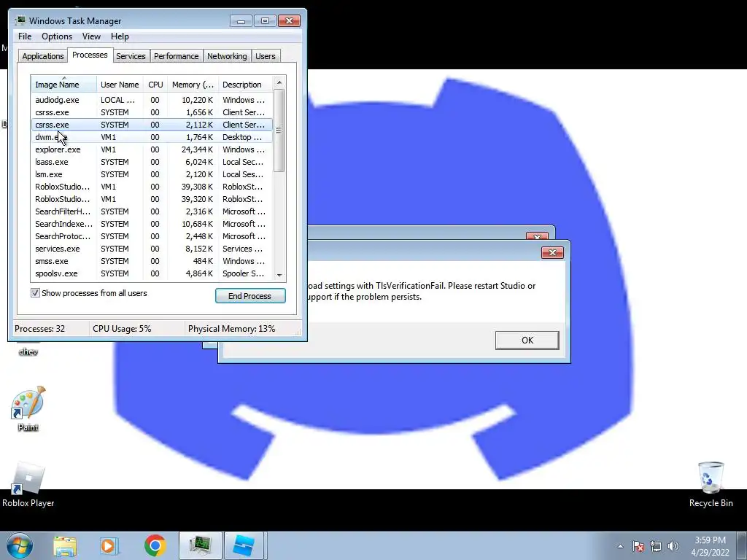This screenshot has width=747, height=560.
Task: Select the spoolsv.exe process row
Action: 152,273
